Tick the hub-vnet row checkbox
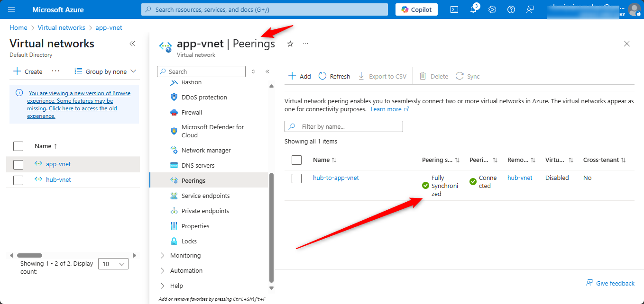Viewport: 644px width, 304px height. coord(18,180)
